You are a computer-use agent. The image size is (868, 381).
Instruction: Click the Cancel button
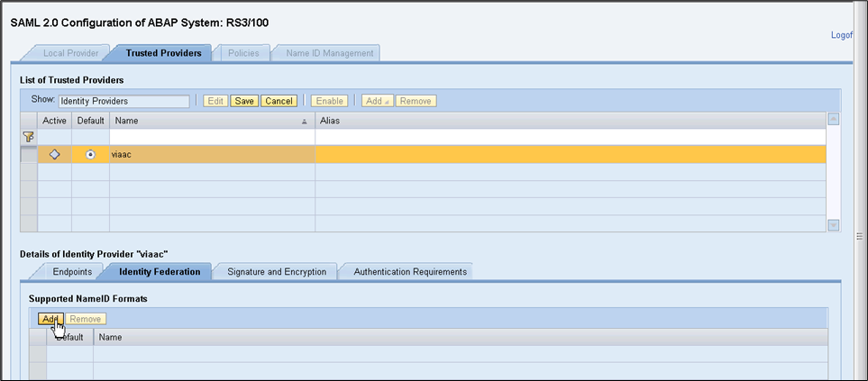coord(279,101)
